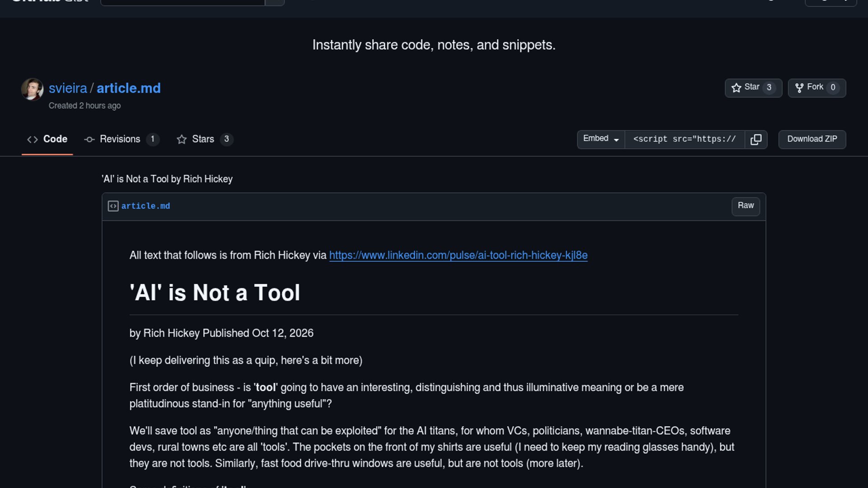Open the svieira profile link
868x488 pixels.
pos(68,88)
